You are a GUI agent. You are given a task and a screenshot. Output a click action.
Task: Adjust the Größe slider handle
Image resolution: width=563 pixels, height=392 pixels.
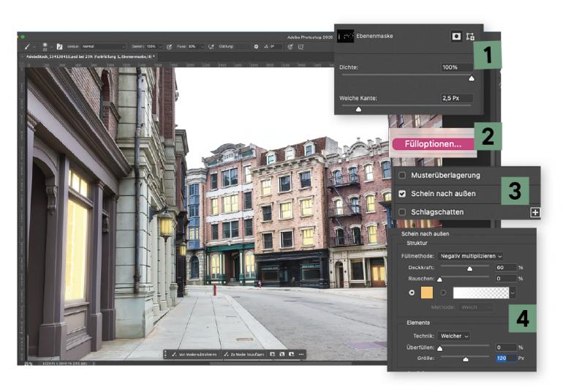tap(465, 359)
